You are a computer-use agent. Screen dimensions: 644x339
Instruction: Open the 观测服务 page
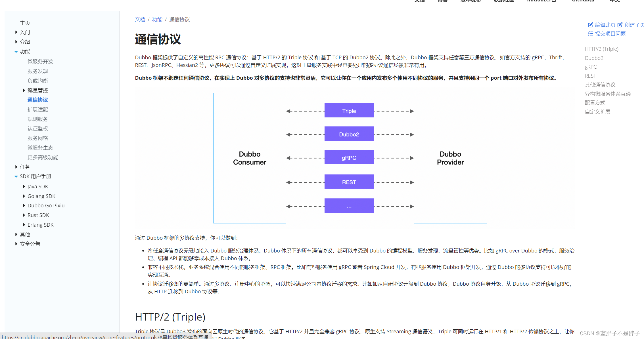[38, 119]
